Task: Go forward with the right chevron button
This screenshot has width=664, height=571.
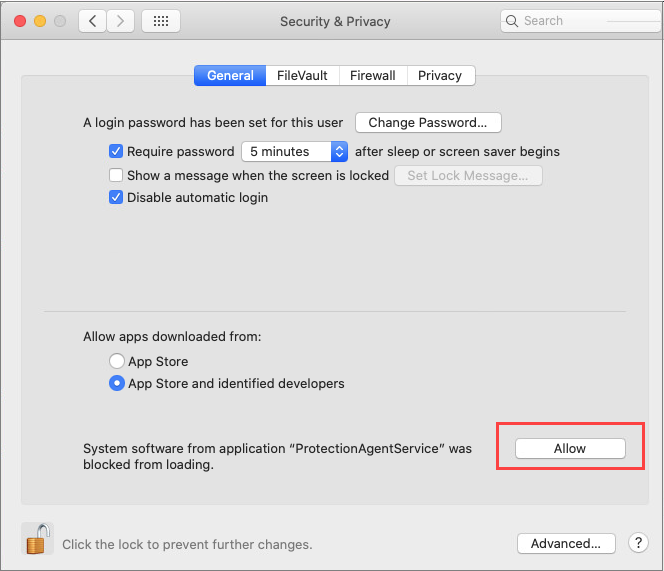Action: (x=121, y=21)
